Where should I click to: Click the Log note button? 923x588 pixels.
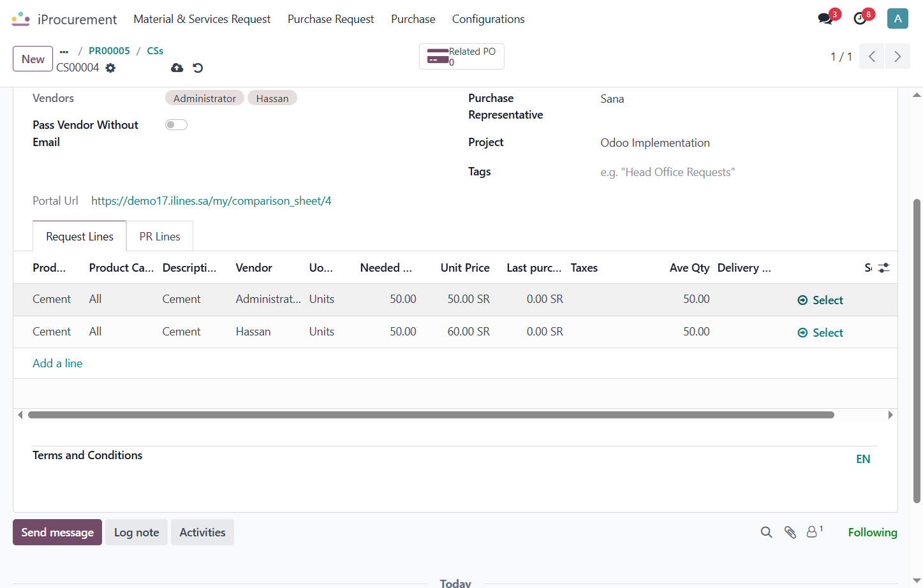(137, 532)
